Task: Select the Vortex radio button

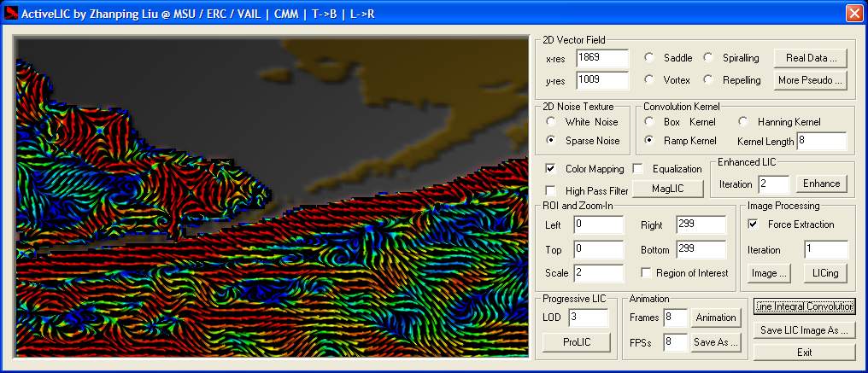Action: [x=649, y=80]
